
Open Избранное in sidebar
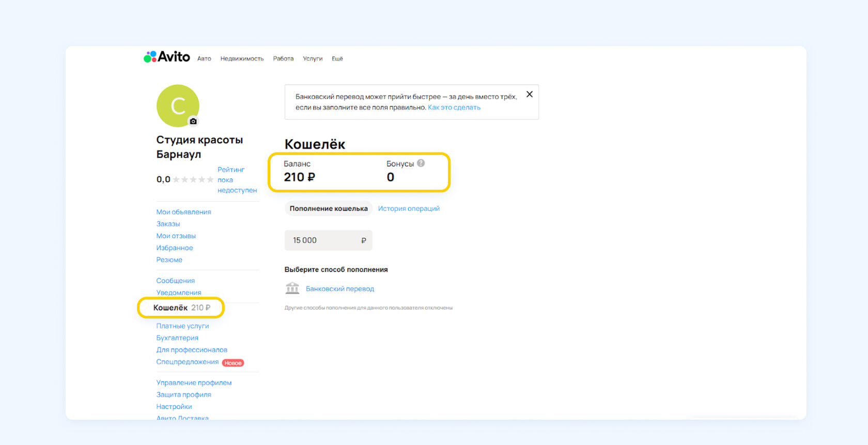point(175,248)
